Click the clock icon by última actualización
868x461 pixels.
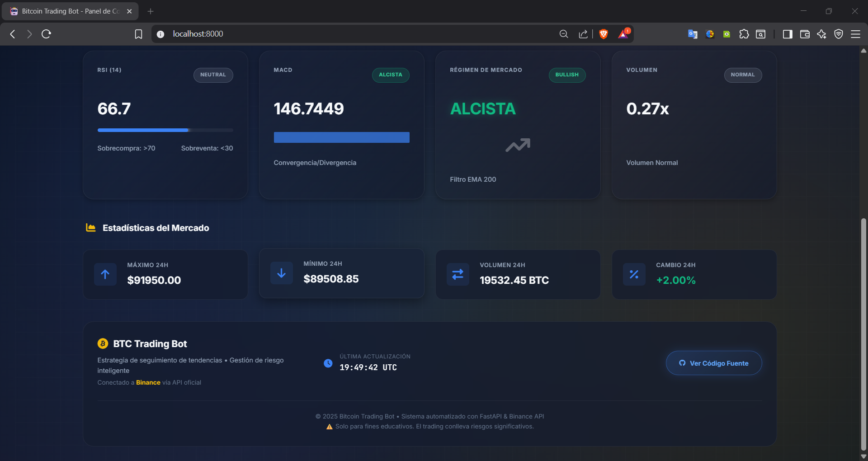328,363
